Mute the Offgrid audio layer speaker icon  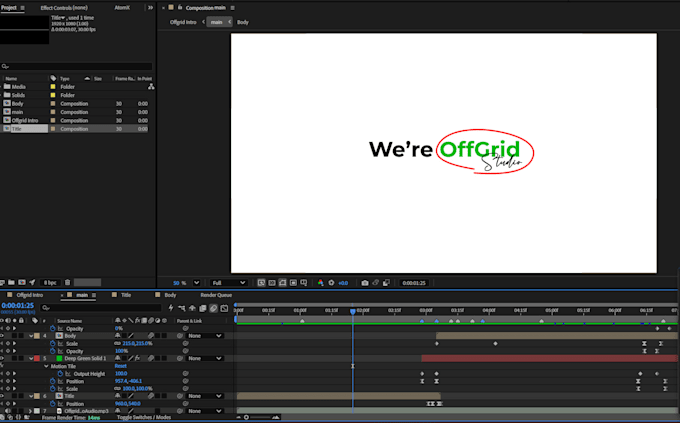tap(8, 411)
